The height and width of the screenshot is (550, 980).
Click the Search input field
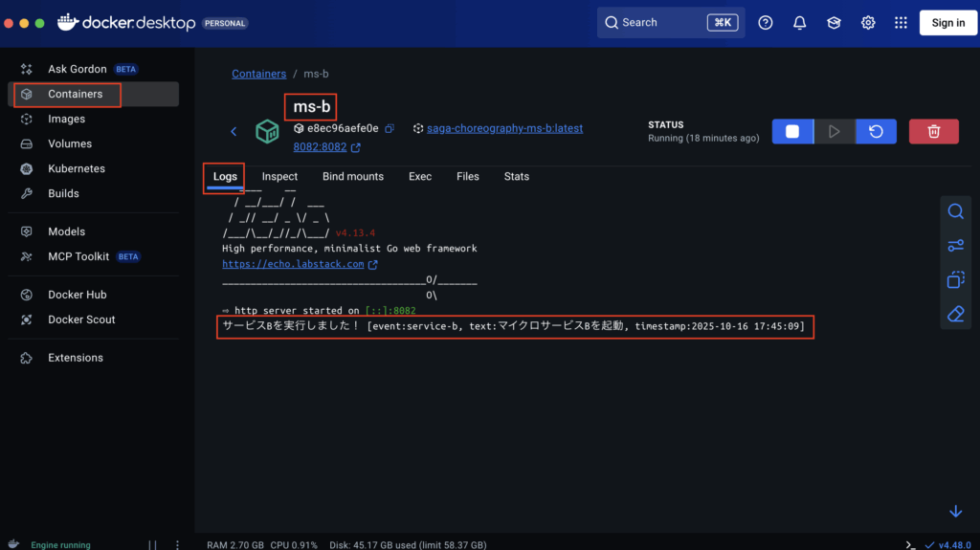[x=660, y=23]
